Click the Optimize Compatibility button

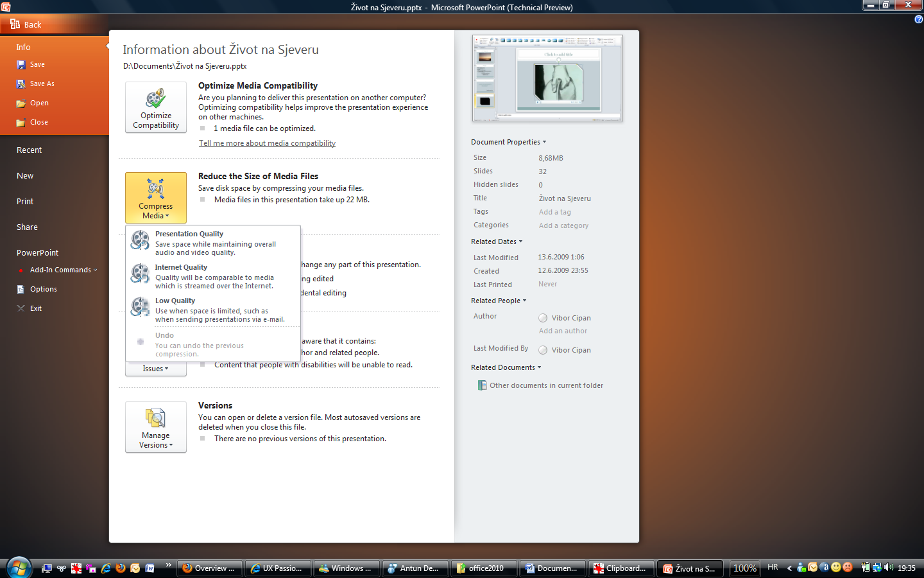[x=156, y=107]
